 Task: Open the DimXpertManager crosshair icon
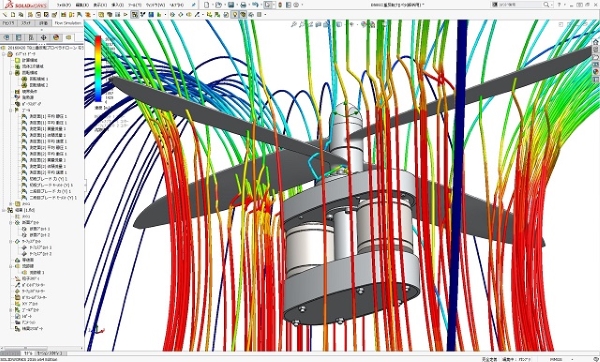[43, 38]
